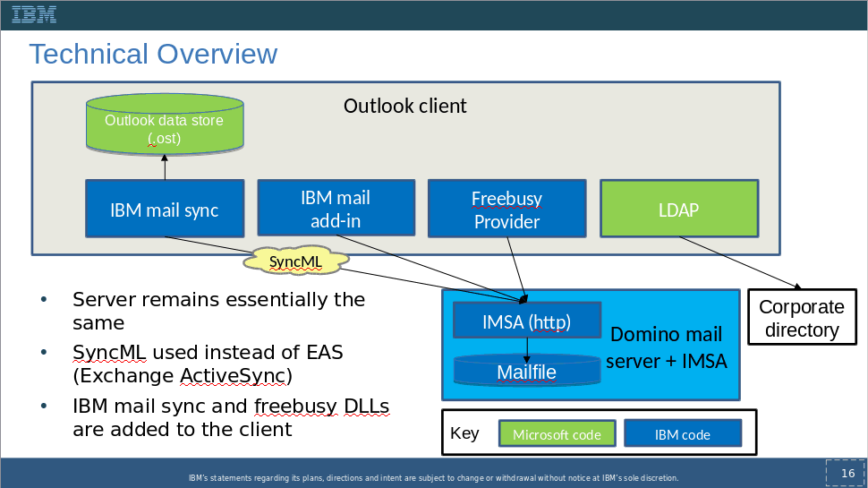Click the Microsoft code green swatch
The width and height of the screenshot is (868, 488).
pos(557,433)
